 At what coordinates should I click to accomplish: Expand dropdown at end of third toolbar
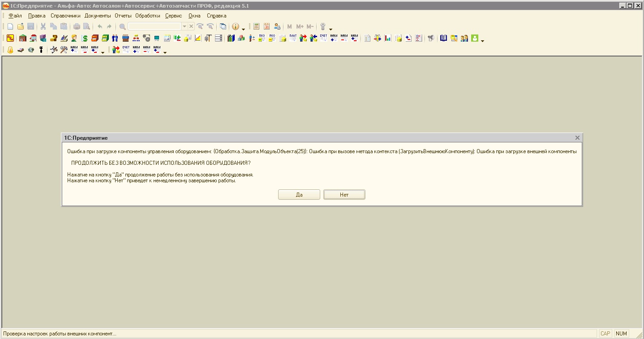coord(165,52)
